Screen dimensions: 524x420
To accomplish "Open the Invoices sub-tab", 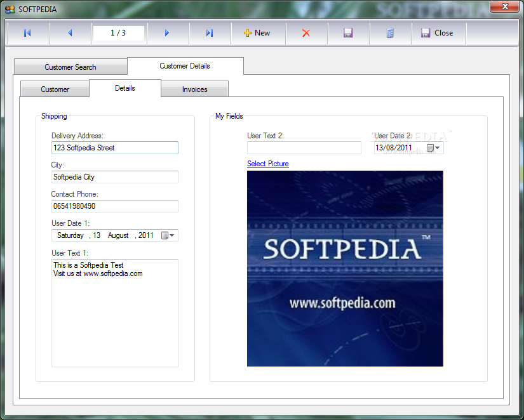I will [194, 89].
